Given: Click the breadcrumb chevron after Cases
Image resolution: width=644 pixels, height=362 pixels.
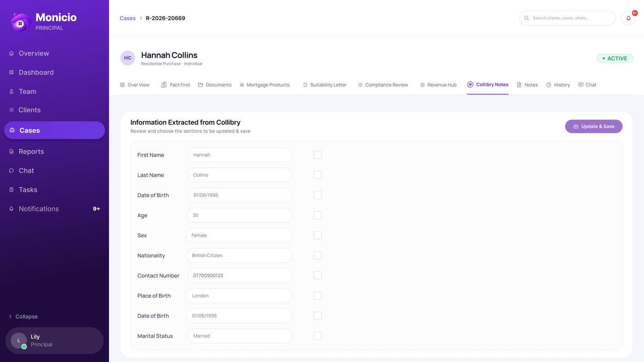Looking at the screenshot, I should tap(141, 18).
